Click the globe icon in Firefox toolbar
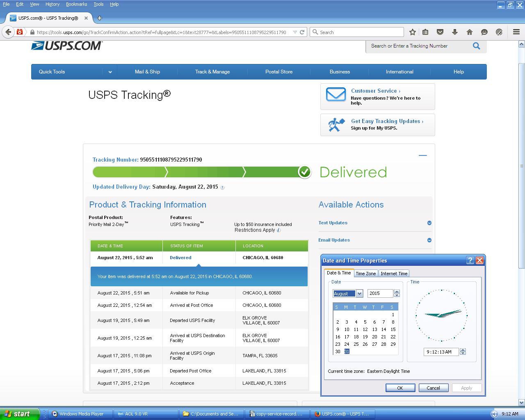525x420 pixels. point(499,32)
